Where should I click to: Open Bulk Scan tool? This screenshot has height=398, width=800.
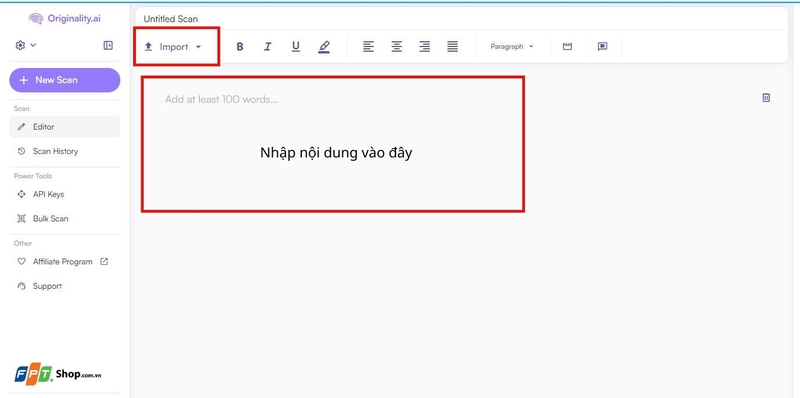[65, 218]
